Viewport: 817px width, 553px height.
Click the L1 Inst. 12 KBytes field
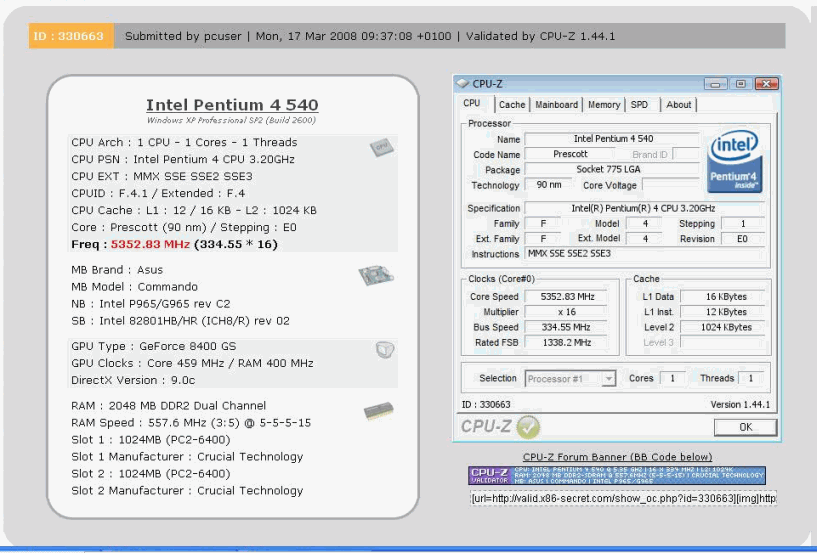[723, 312]
